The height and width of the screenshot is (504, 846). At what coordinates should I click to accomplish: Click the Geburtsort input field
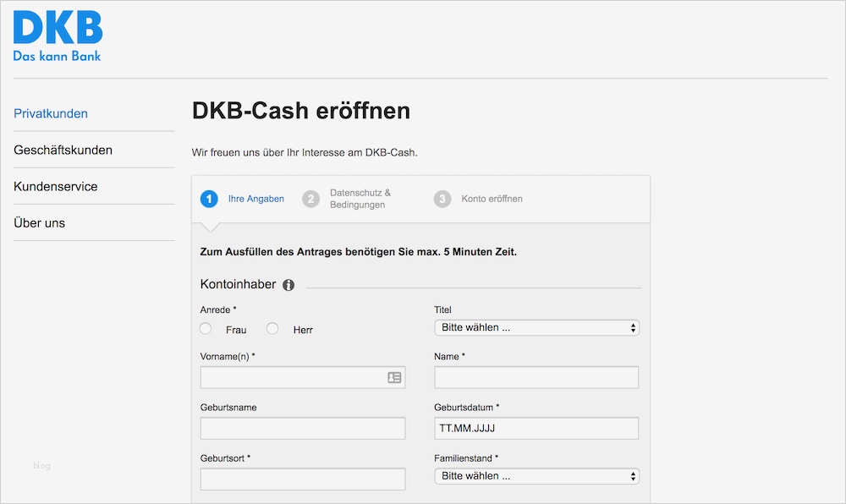[x=302, y=479]
